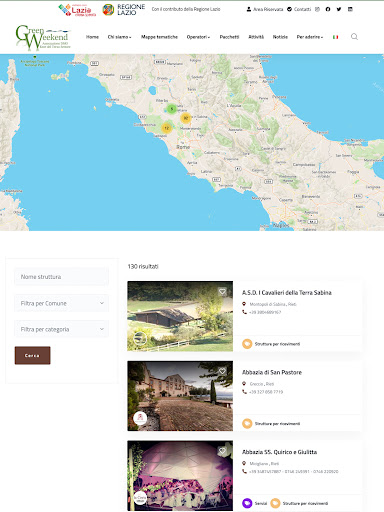Click Strutture per ricevimenti icon on Cavalieri card
The width and height of the screenshot is (384, 512).
pos(247,344)
